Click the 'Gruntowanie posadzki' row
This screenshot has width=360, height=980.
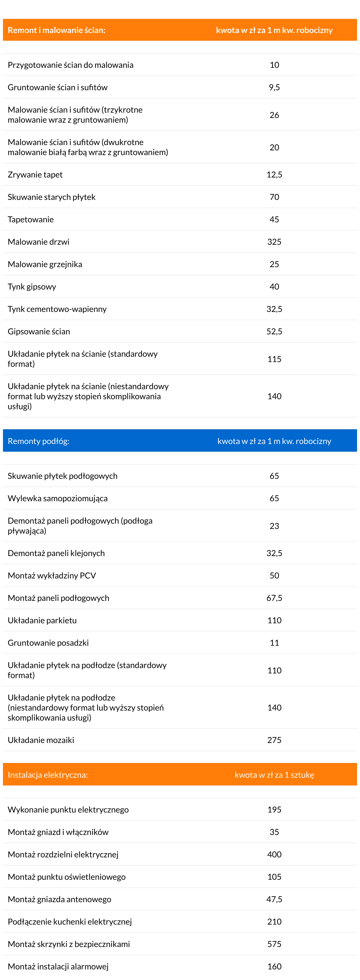[x=180, y=642]
